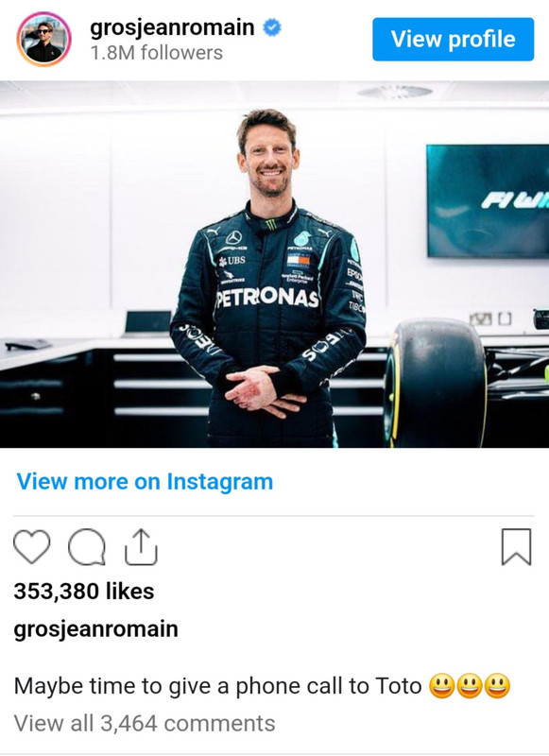Open View all 3,464 comments
Screen dimensions: 549x756
pyautogui.click(x=145, y=724)
